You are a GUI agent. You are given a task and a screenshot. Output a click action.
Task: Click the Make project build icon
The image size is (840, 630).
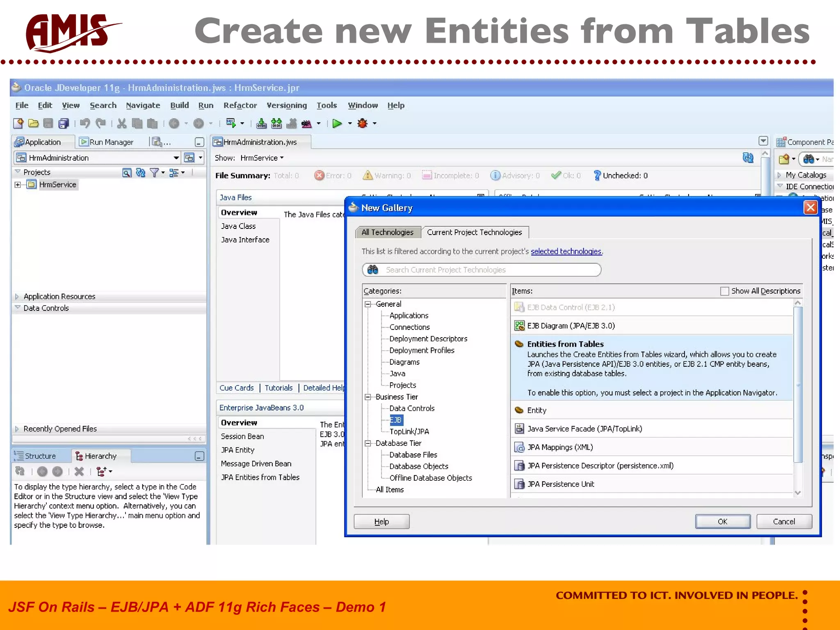261,123
